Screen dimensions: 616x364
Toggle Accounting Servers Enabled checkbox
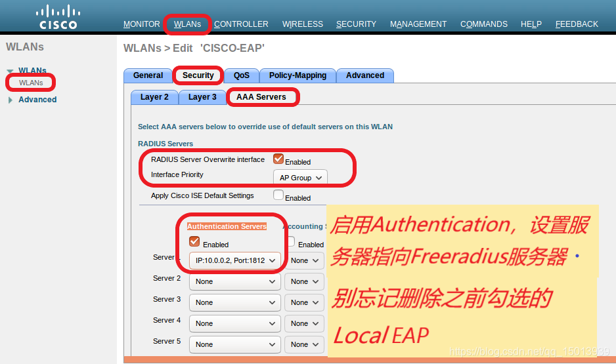coord(291,241)
